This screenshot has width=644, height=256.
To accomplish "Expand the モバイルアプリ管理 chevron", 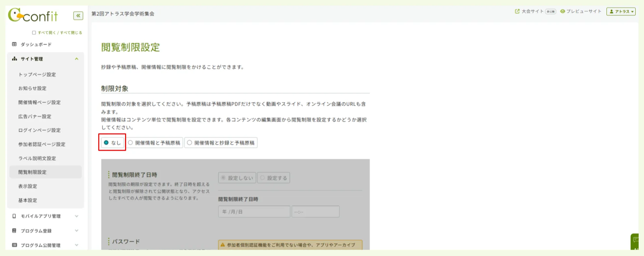I will (76, 216).
